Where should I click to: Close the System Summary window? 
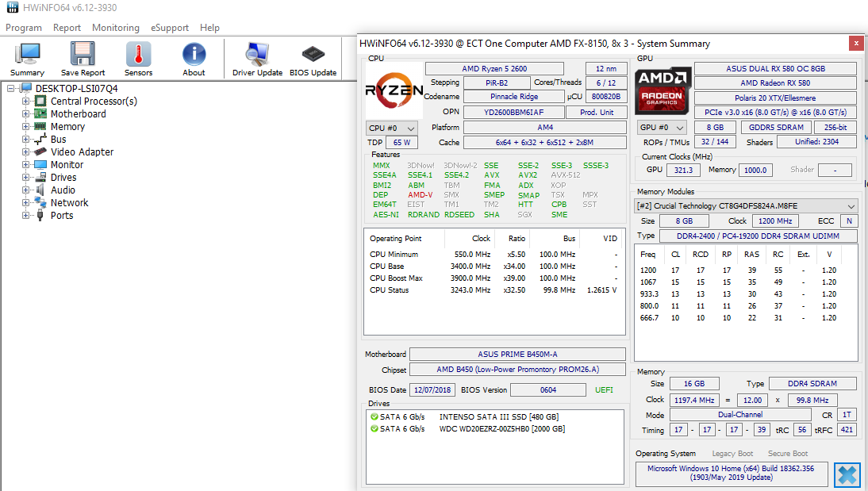coord(856,43)
